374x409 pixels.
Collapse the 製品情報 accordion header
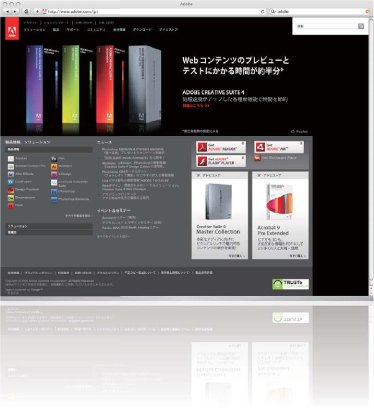[x=49, y=150]
